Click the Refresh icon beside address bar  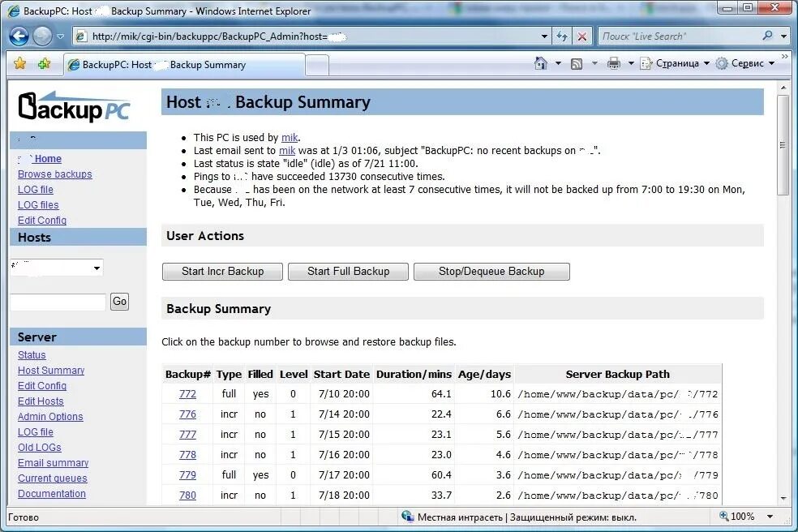[x=562, y=36]
